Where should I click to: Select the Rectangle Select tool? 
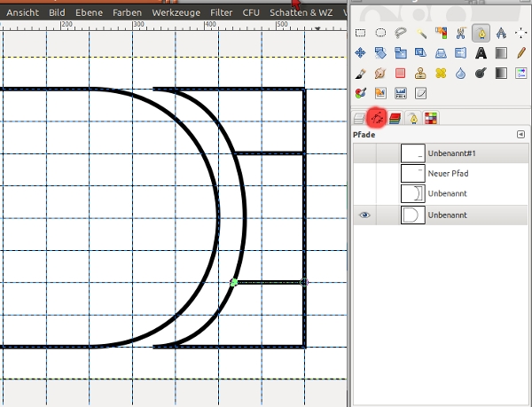pos(360,33)
